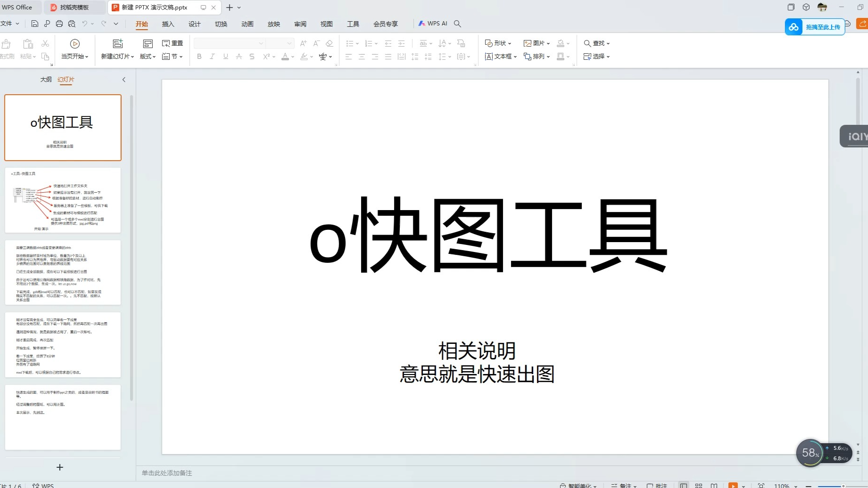Click the 重置 reset slide icon
The width and height of the screenshot is (868, 488).
tap(173, 43)
